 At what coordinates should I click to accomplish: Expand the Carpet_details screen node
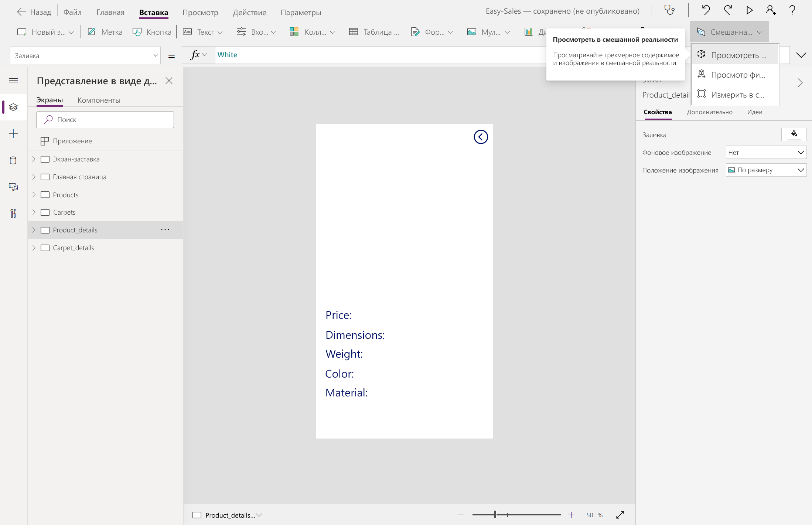34,248
